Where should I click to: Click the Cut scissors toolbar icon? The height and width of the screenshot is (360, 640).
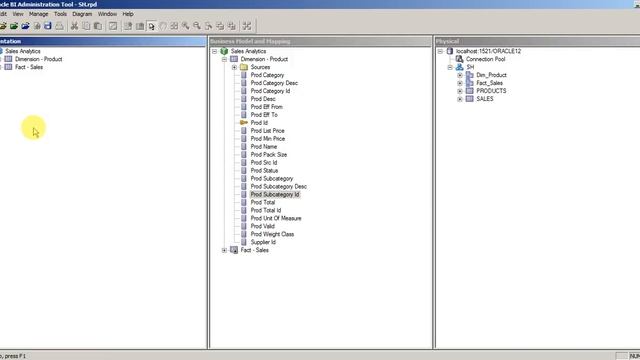(74, 26)
